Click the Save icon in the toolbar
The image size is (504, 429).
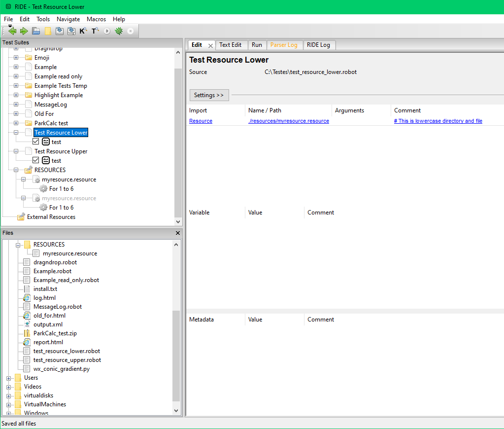[x=59, y=31]
